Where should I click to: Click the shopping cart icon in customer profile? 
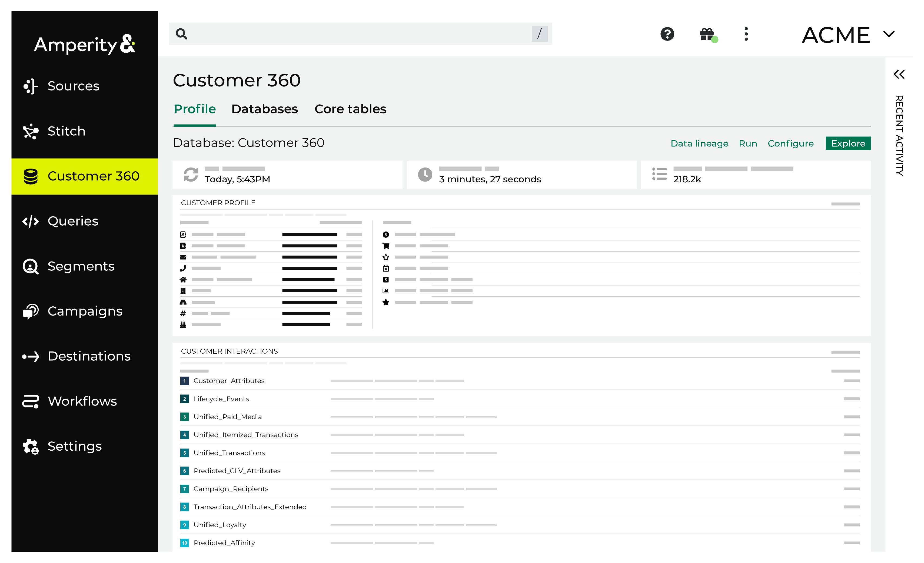(x=385, y=246)
